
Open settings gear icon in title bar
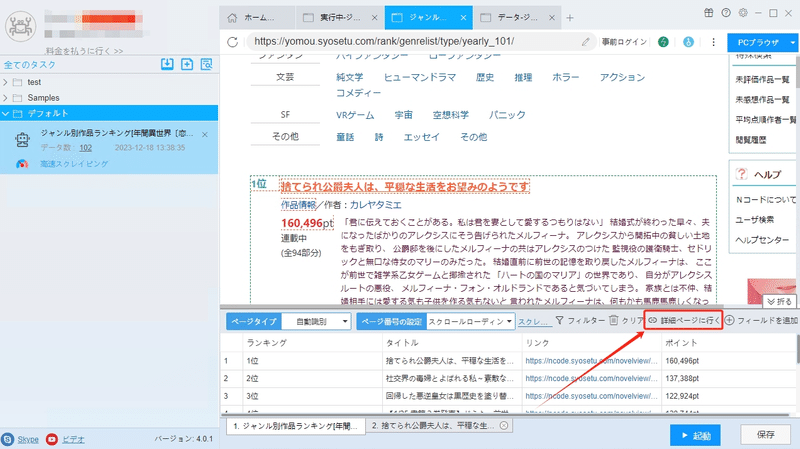743,13
